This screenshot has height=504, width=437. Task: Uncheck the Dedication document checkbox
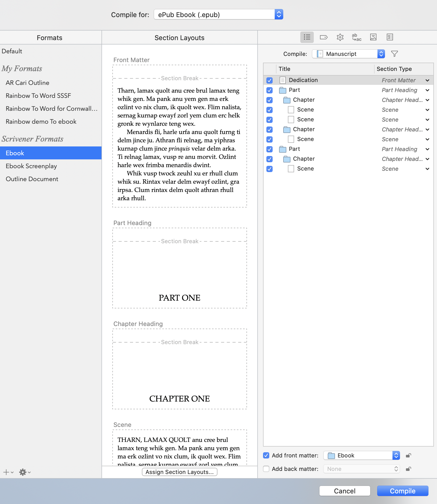click(x=270, y=80)
